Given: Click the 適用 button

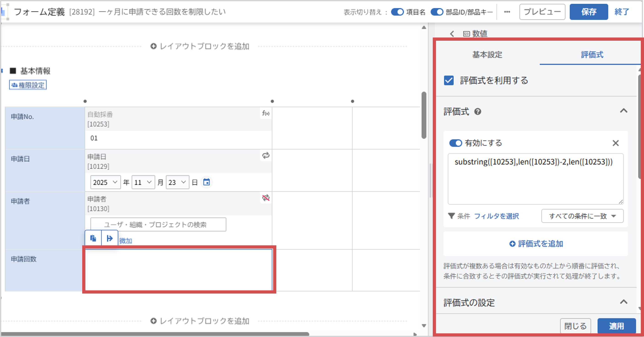Looking at the screenshot, I should pos(617,326).
